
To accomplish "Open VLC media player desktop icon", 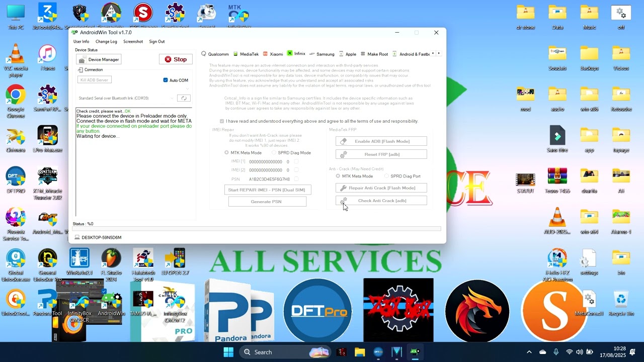I will pyautogui.click(x=16, y=61).
